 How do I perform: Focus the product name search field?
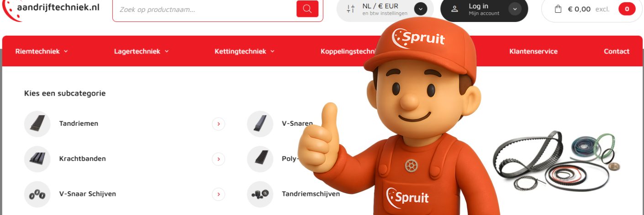(x=204, y=9)
